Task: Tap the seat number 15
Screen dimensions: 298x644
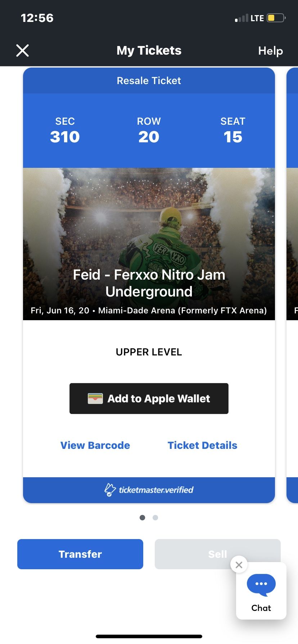Action: pyautogui.click(x=232, y=137)
